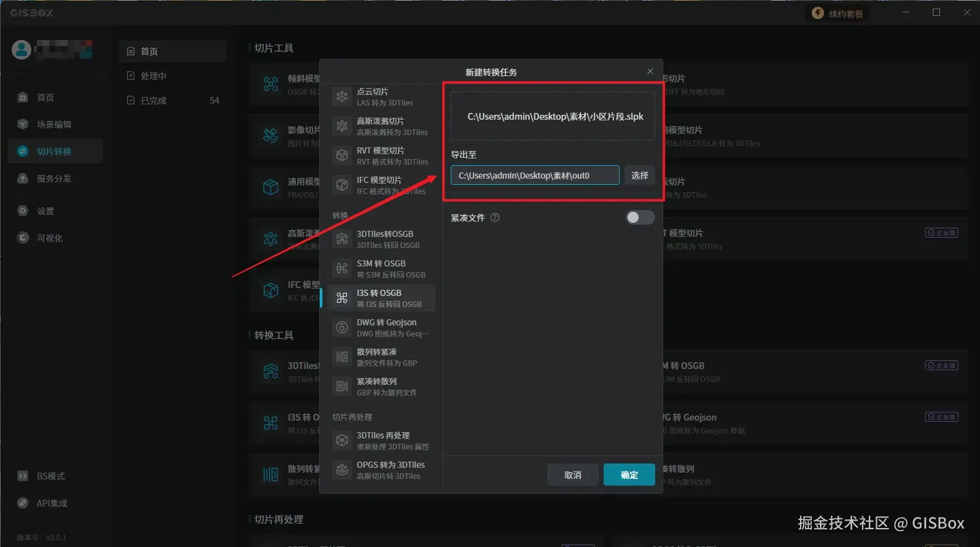980x547 pixels.
Task: Click the 确定 button
Action: click(629, 475)
